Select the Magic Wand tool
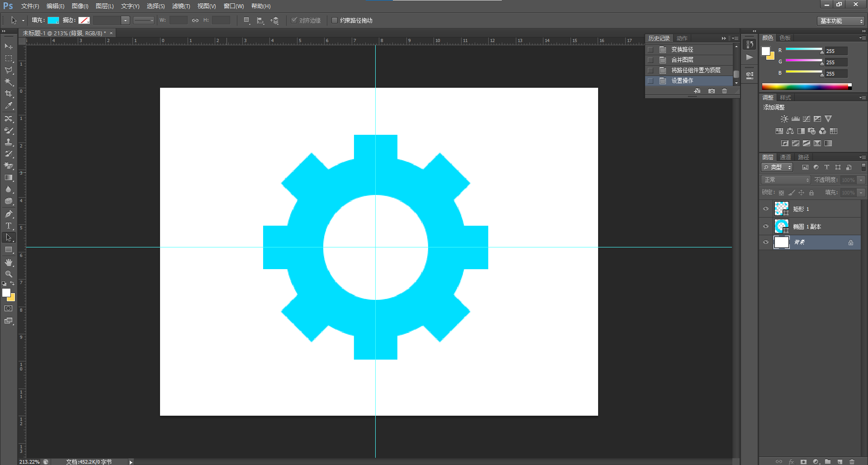The image size is (868, 465). (9, 82)
